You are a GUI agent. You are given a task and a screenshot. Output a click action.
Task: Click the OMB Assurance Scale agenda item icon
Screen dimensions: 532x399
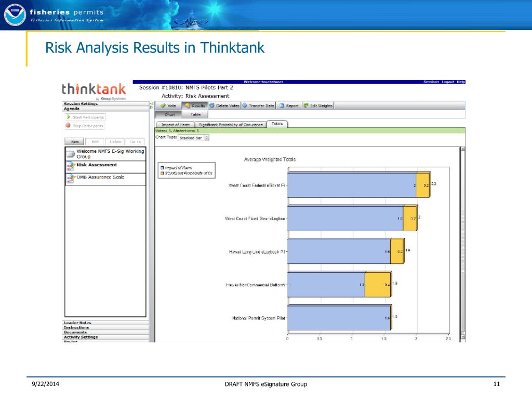pyautogui.click(x=71, y=179)
